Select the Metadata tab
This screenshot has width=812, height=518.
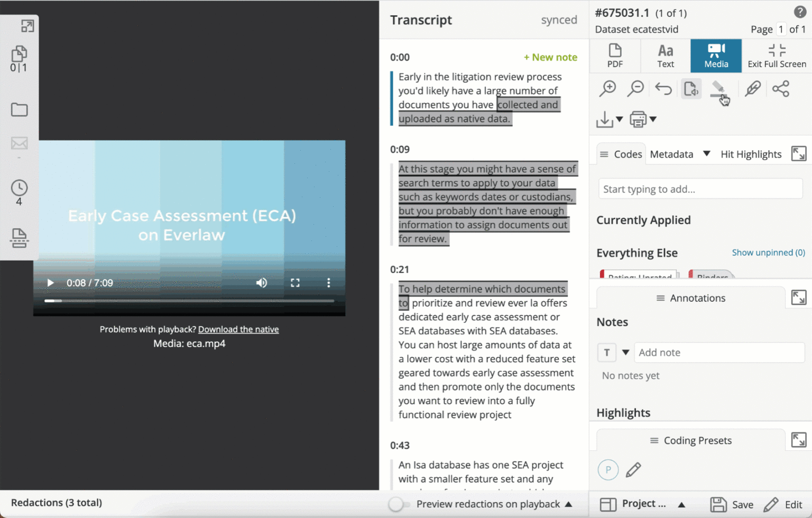tap(671, 154)
